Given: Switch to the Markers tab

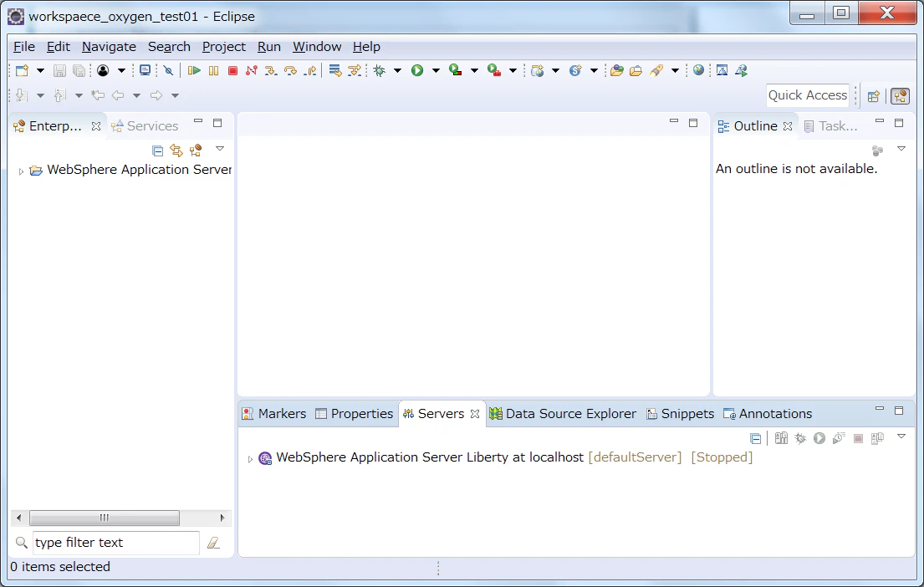Looking at the screenshot, I should [x=274, y=414].
